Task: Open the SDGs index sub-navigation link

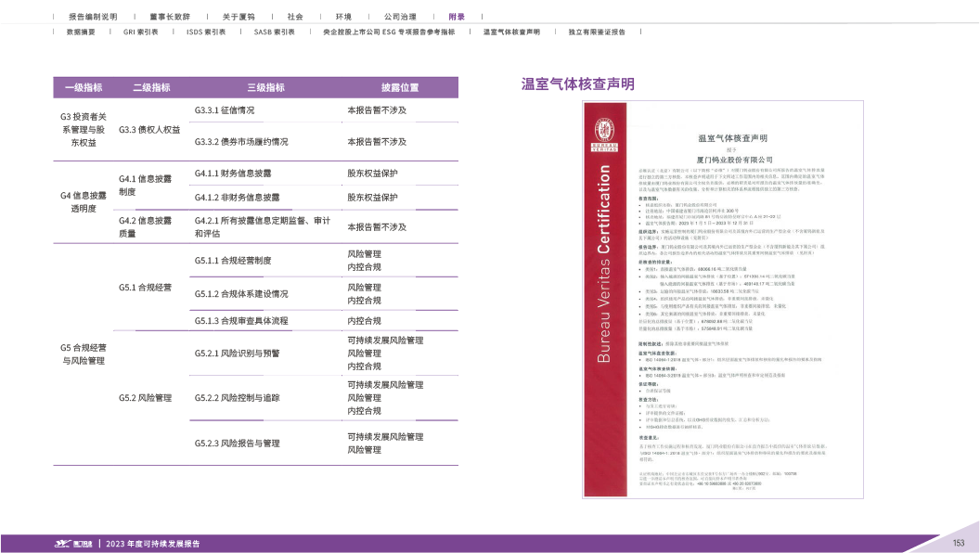Action: pyautogui.click(x=206, y=32)
